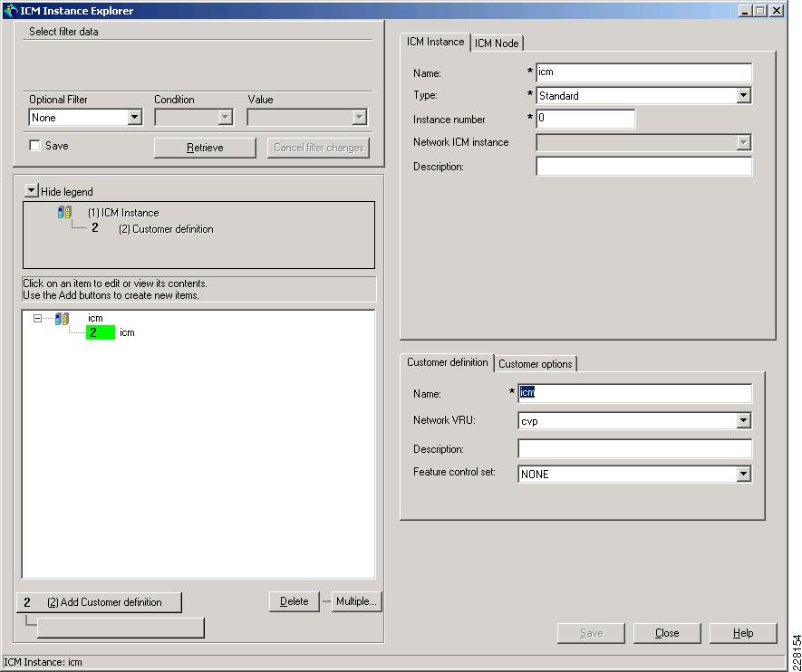The width and height of the screenshot is (802, 672).
Task: Click the ICM Instance Name field
Action: click(644, 72)
